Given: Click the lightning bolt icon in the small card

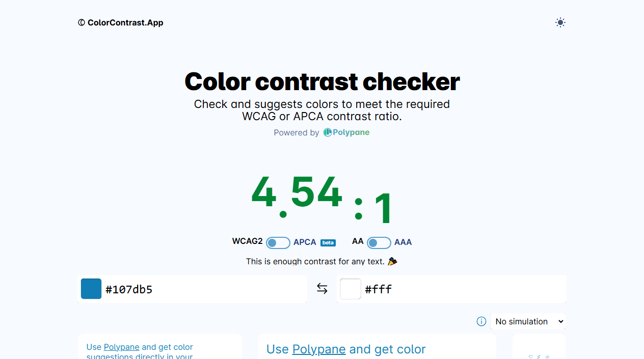Looking at the screenshot, I should click(539, 357).
